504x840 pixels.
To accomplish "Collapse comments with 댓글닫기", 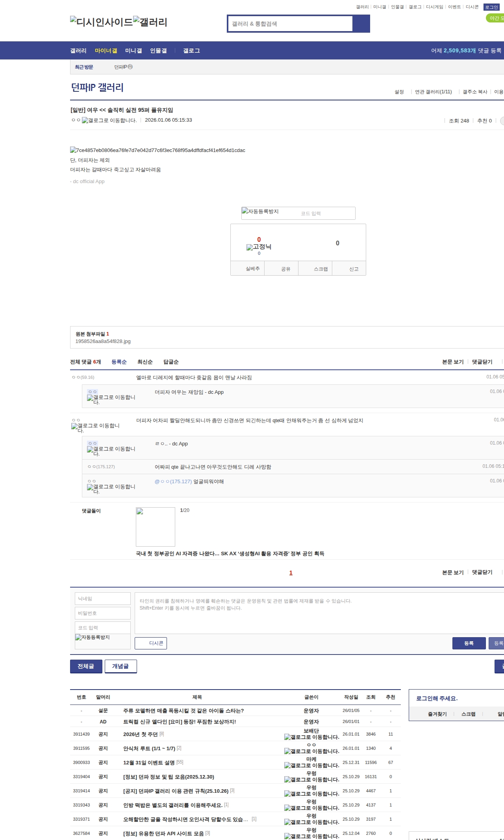I will pos(482,362).
